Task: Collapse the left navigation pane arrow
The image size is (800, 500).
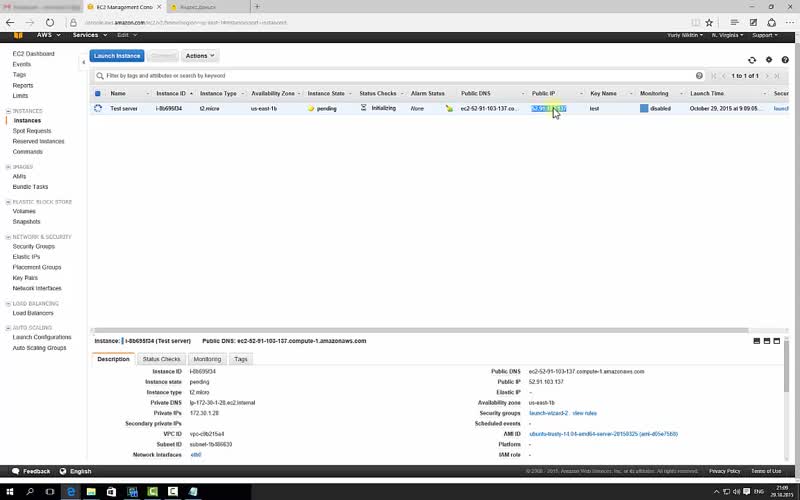Action: click(84, 62)
